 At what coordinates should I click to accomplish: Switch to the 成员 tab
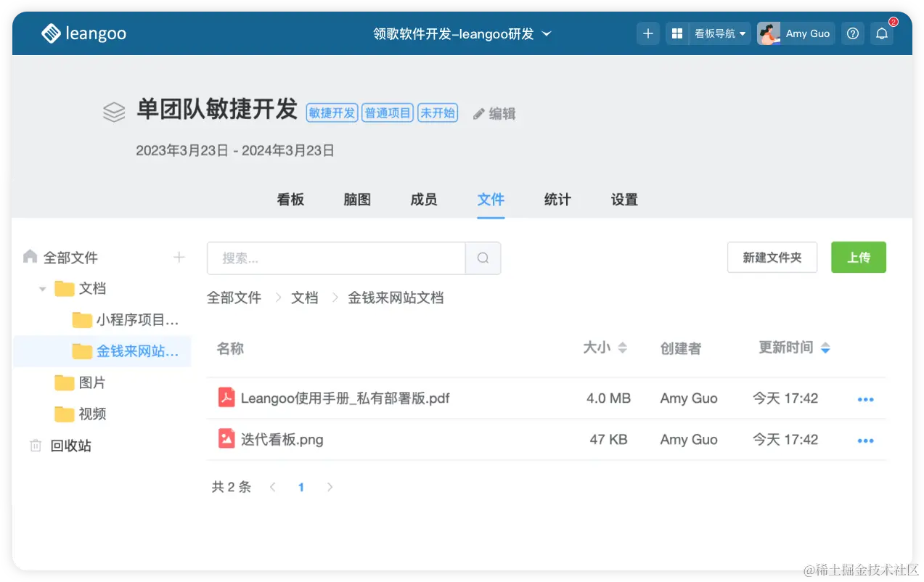point(424,200)
